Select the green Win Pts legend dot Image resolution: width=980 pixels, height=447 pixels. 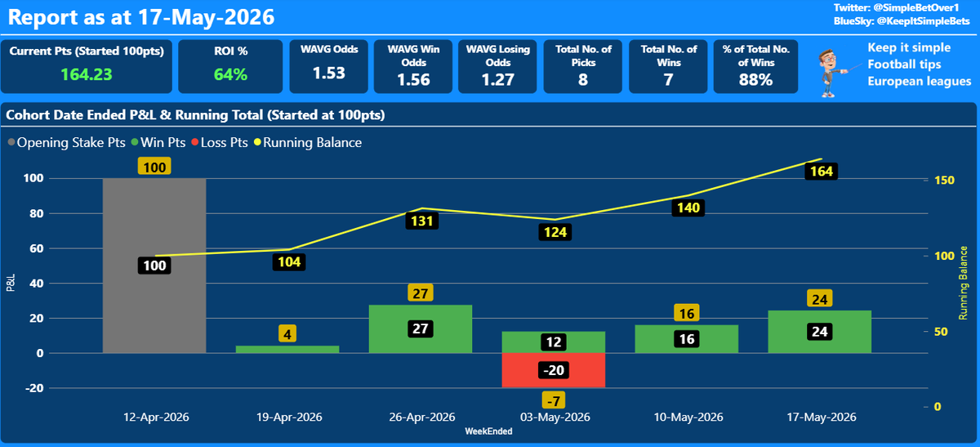pyautogui.click(x=135, y=142)
